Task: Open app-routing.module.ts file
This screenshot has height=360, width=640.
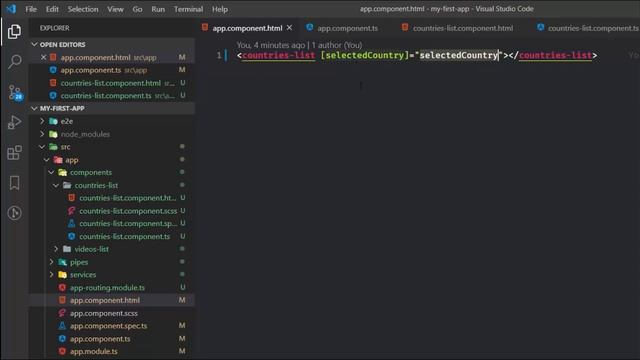Action: pyautogui.click(x=112, y=287)
